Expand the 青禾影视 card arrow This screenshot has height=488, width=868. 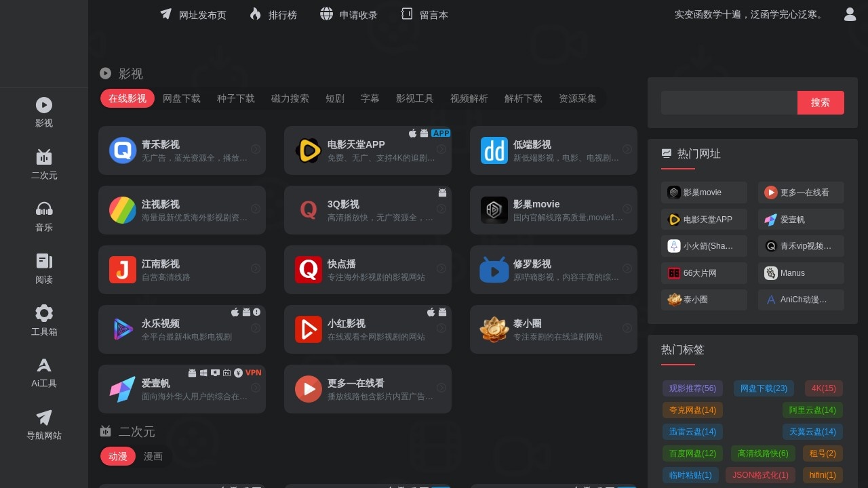[x=256, y=150]
